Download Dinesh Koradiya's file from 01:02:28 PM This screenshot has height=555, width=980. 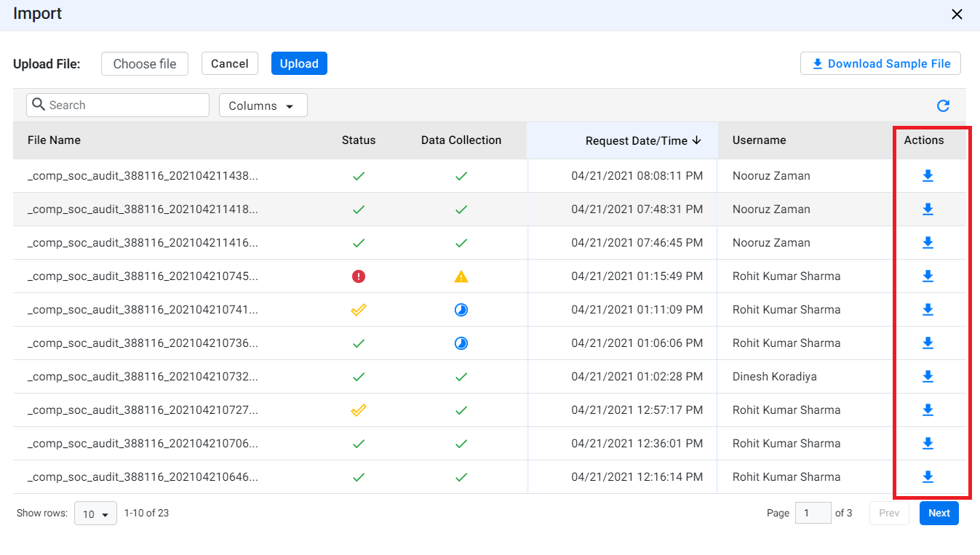[x=928, y=377]
